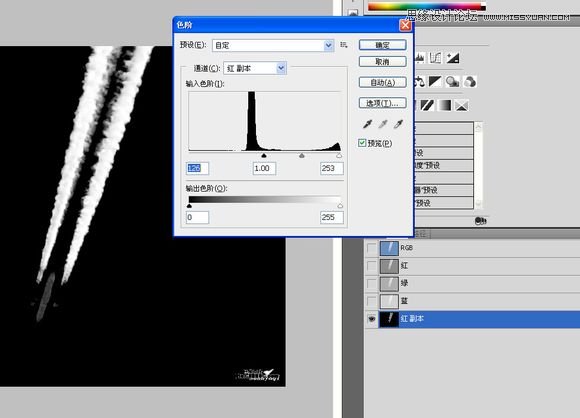Add an Exposure adjustment from Adjustments panel
Viewport: 580px width, 418px height.
453,58
